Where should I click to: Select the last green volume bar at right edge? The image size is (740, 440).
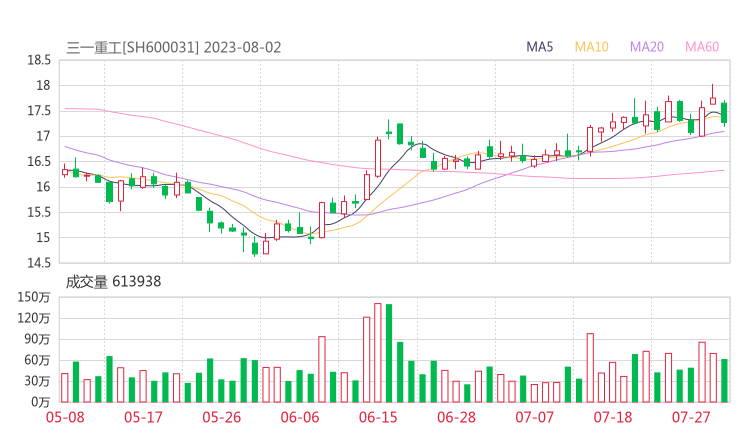(724, 381)
